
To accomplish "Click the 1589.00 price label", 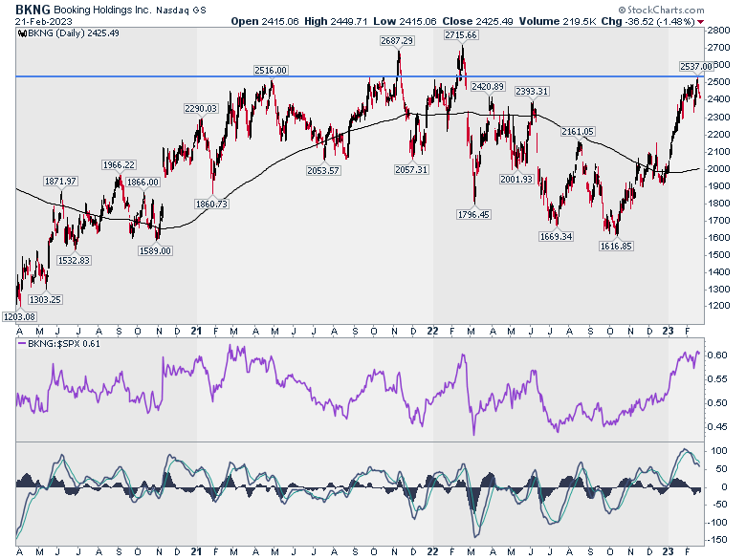I will (x=155, y=251).
